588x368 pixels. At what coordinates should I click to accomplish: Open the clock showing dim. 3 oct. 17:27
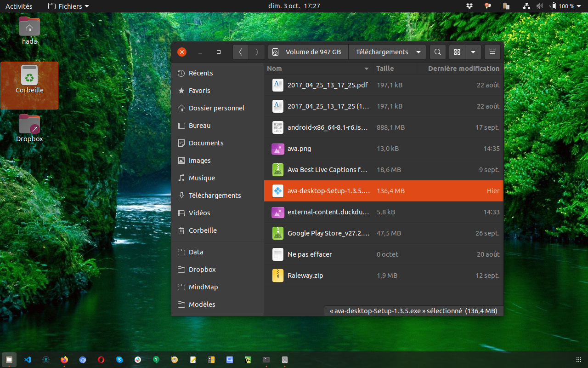click(x=294, y=6)
